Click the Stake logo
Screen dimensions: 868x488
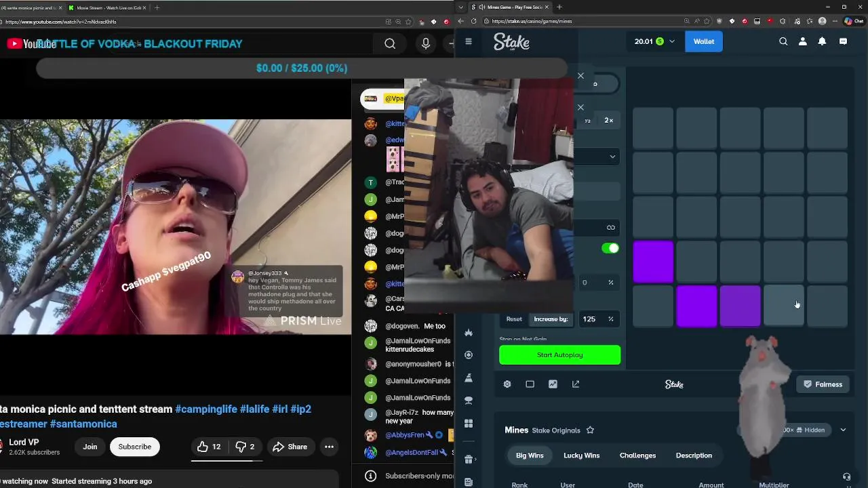click(x=511, y=42)
